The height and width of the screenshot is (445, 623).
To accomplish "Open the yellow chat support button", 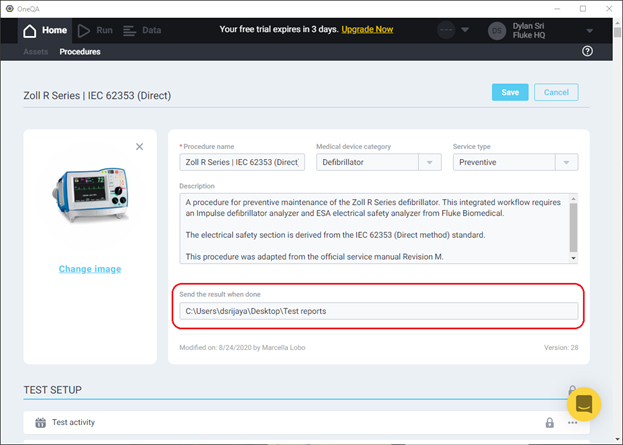I will pos(583,404).
